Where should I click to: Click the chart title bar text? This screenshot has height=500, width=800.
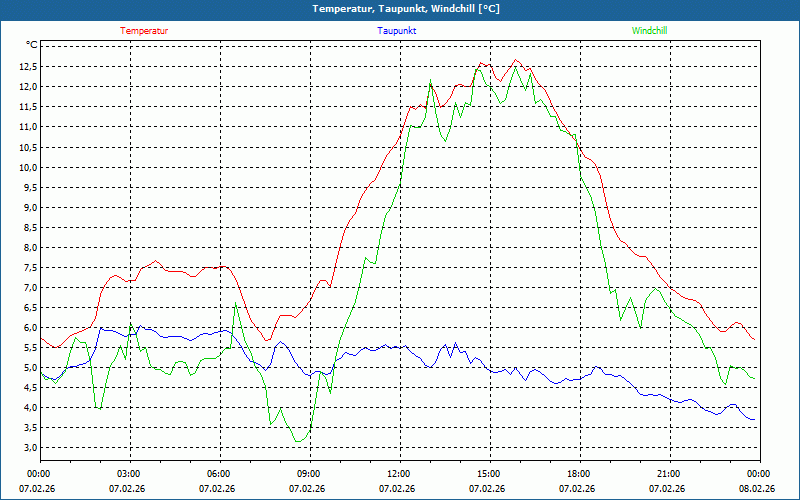point(400,9)
